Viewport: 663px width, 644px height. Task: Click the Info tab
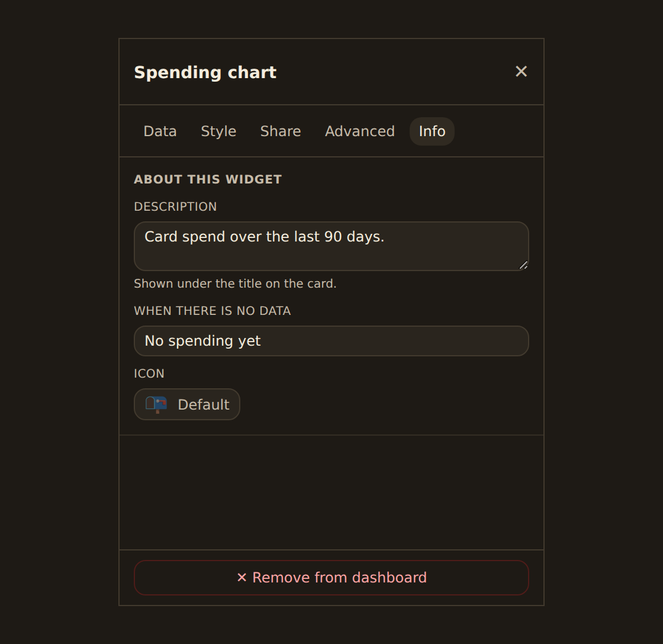(x=432, y=131)
